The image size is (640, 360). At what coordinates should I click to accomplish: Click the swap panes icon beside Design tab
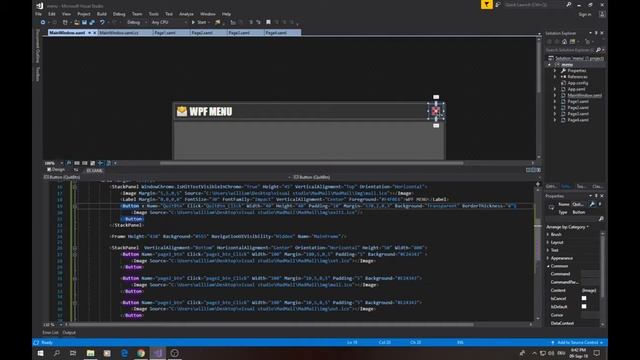click(76, 170)
